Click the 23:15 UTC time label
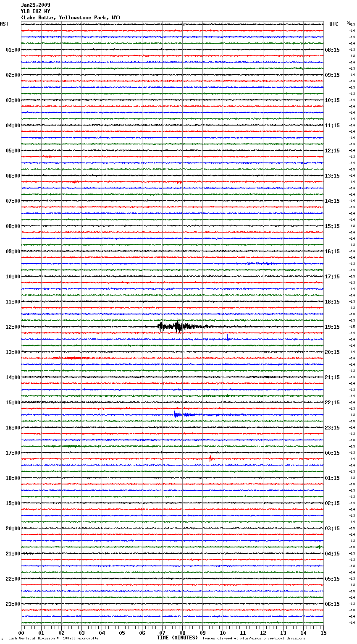This screenshot has width=357, height=644. pos(332,428)
